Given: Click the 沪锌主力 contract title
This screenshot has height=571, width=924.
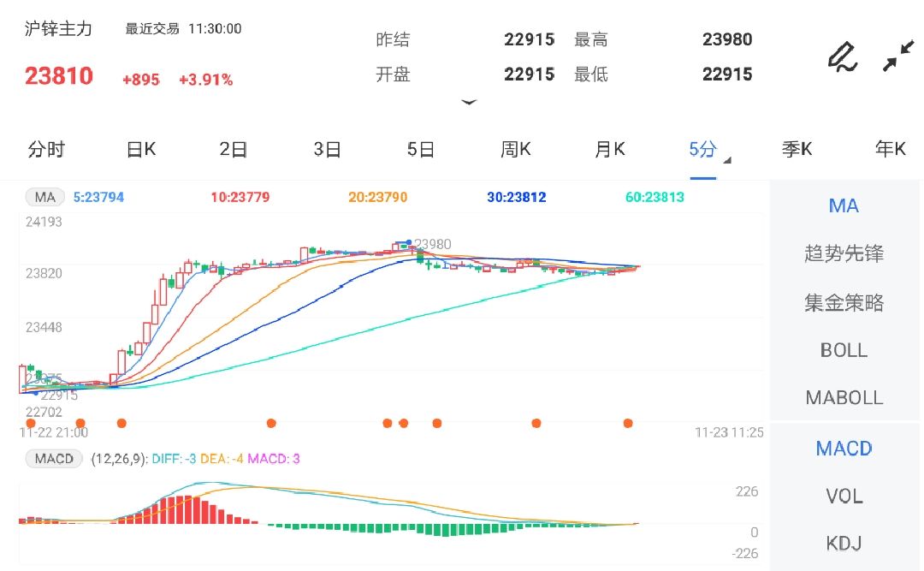Looking at the screenshot, I should (x=58, y=29).
